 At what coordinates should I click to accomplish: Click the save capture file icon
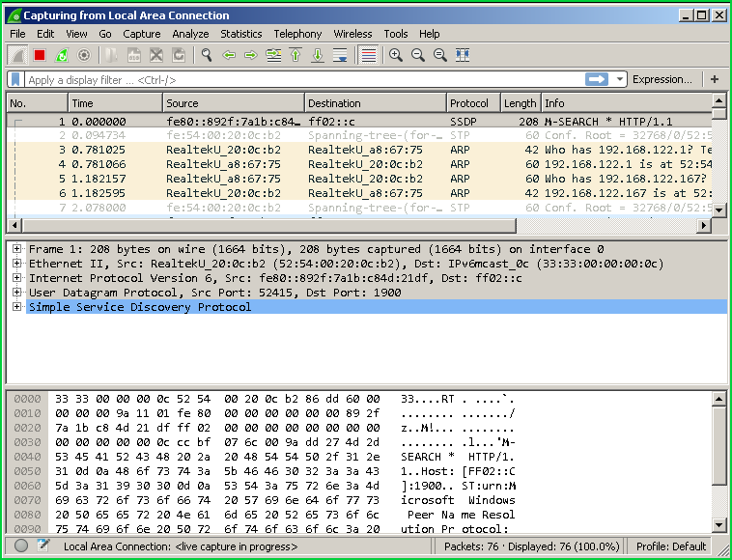point(134,56)
